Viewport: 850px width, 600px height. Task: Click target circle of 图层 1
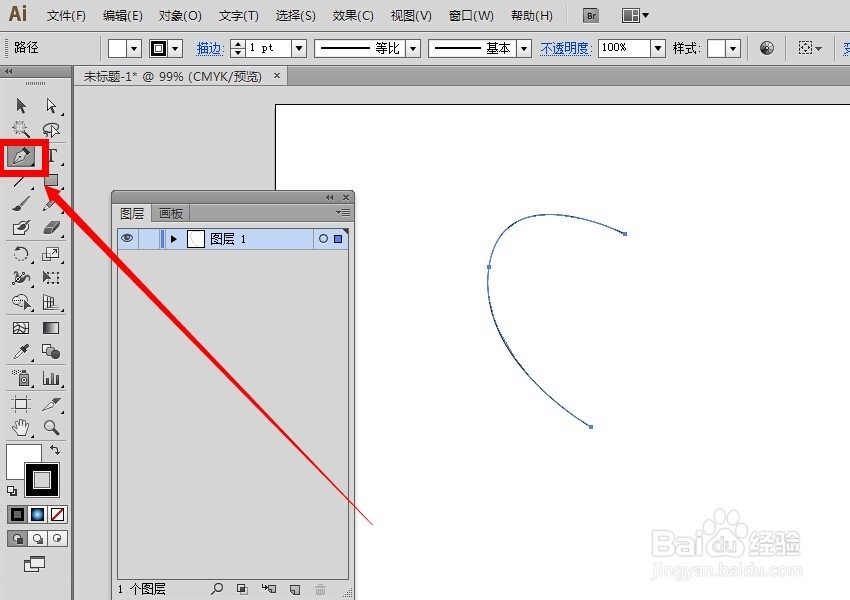323,238
